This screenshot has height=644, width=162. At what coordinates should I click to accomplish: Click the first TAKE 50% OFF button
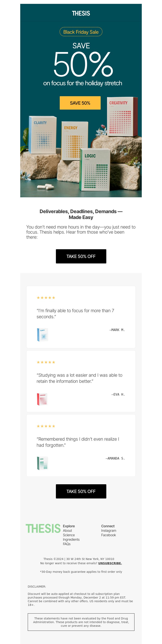coord(81,256)
